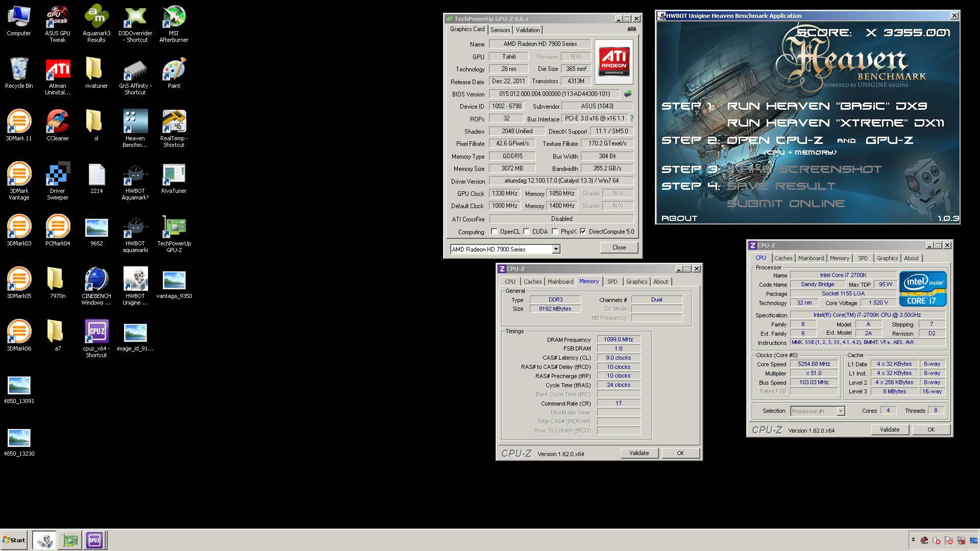Toggle the DirectCompute 5.0 checkbox
The width and height of the screenshot is (980, 551).
[583, 232]
